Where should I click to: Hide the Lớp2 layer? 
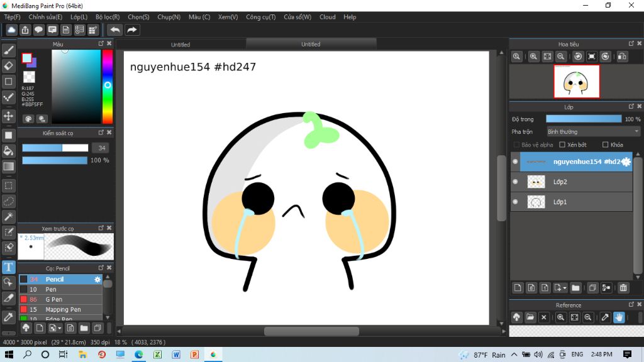515,182
